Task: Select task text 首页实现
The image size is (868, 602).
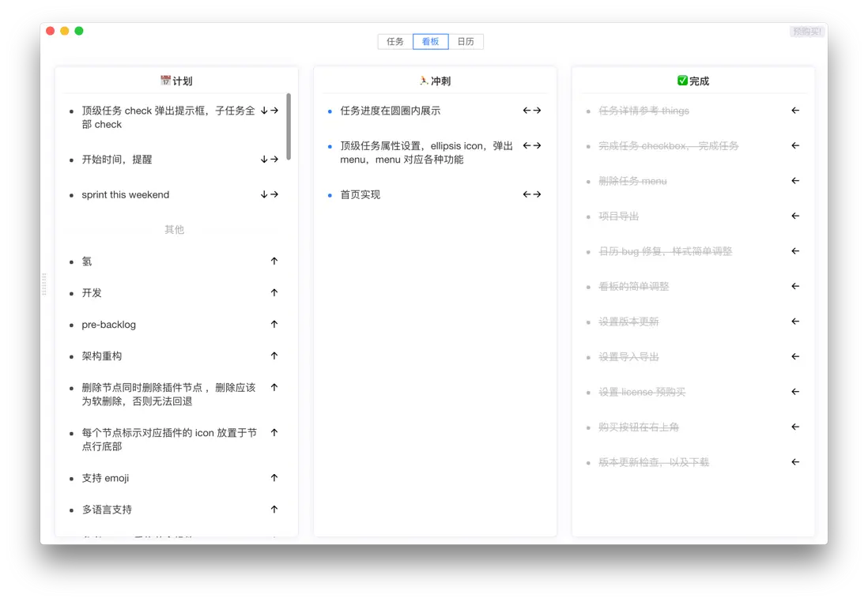Action: (x=360, y=194)
